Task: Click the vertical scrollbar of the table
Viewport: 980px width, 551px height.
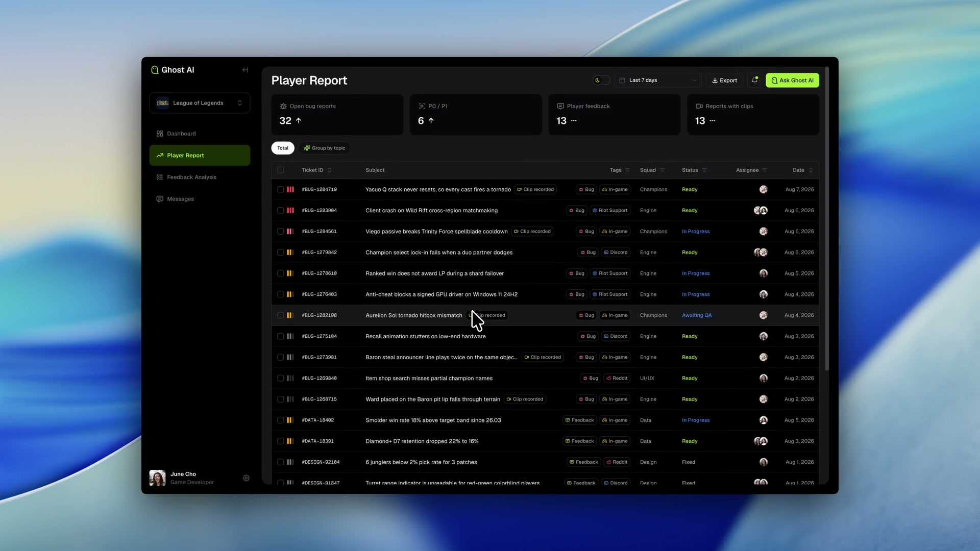Action: pyautogui.click(x=827, y=219)
